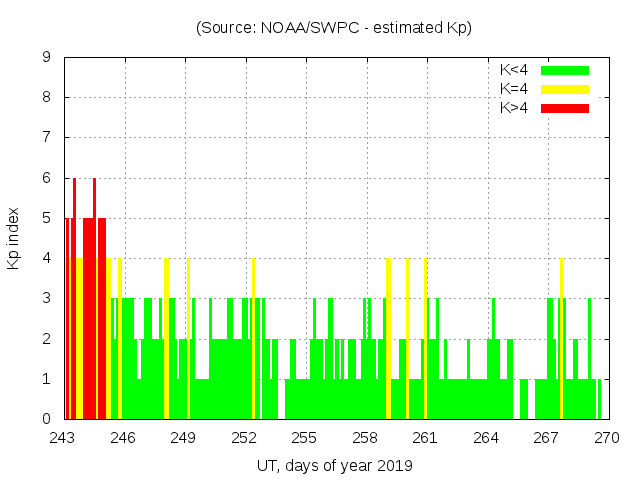This screenshot has width=640, height=480.
Task: Select the 'K<4' legend label text
Action: pos(514,70)
